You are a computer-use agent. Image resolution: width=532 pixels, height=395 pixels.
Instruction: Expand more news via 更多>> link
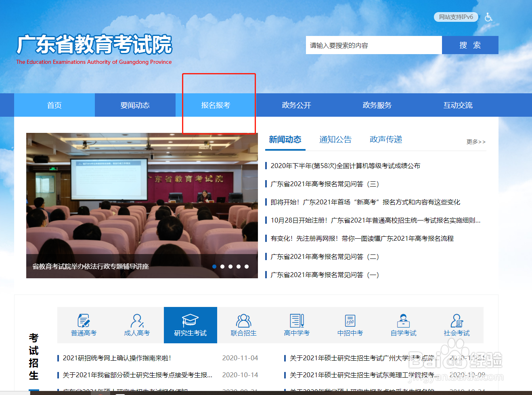476,142
